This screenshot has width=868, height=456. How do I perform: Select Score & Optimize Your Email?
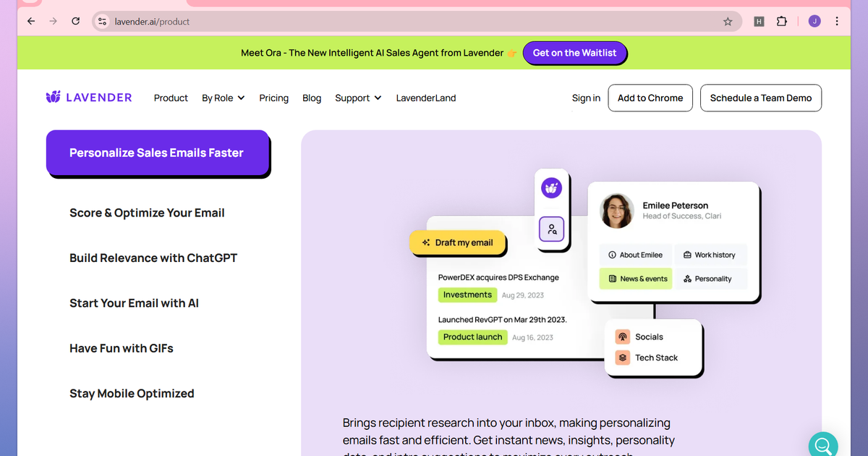tap(147, 213)
